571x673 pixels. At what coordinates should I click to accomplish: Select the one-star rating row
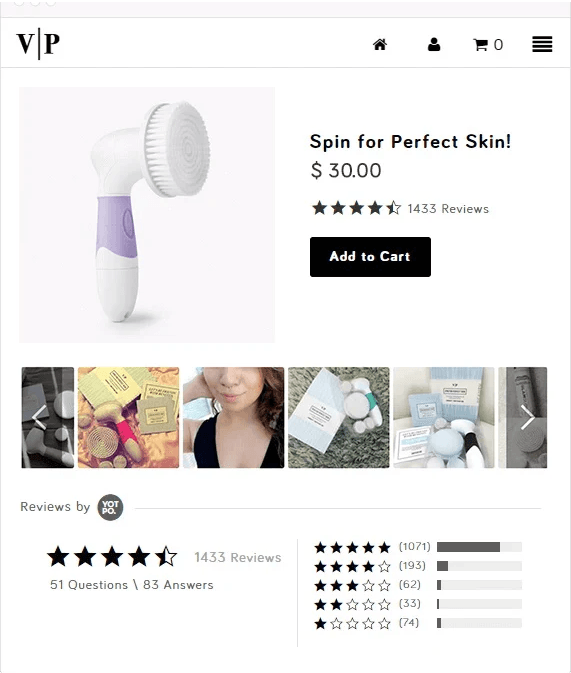point(418,623)
